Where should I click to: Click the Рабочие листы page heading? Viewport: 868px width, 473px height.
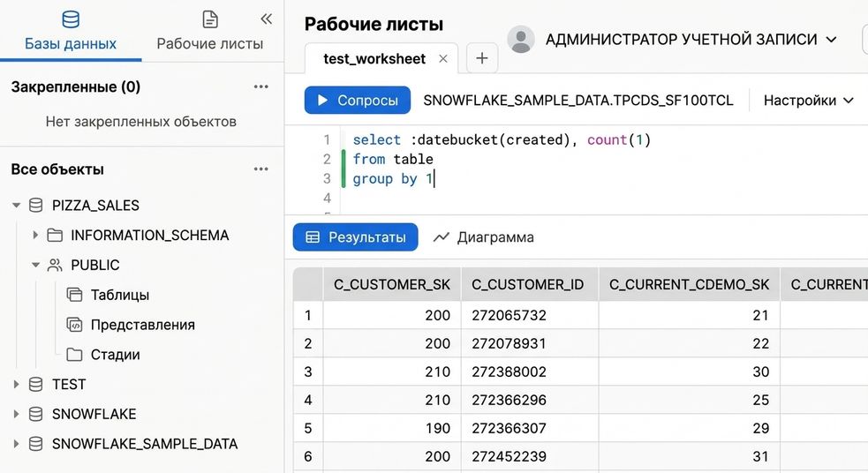[374, 25]
